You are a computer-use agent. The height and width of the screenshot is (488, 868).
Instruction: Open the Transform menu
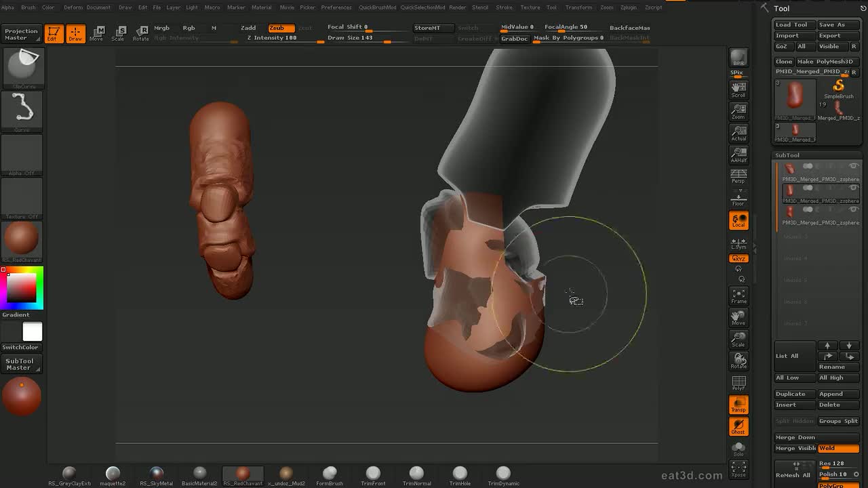(578, 7)
